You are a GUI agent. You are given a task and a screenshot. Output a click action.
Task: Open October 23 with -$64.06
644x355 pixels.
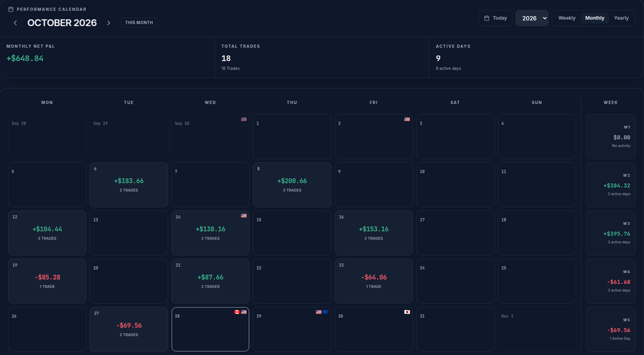pos(374,281)
